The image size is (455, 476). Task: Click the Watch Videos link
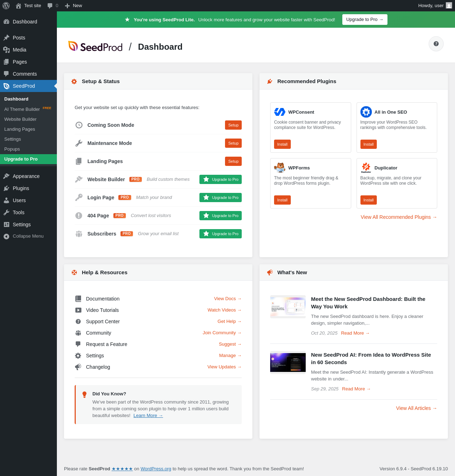pyautogui.click(x=225, y=310)
